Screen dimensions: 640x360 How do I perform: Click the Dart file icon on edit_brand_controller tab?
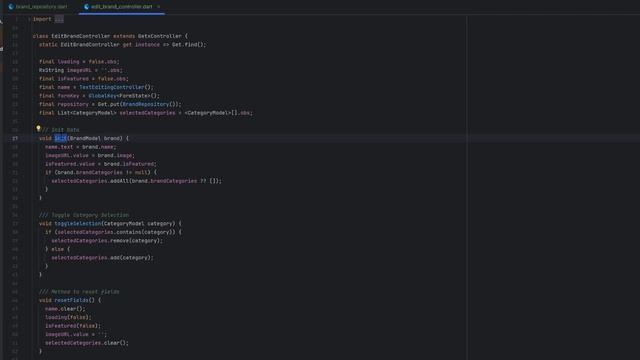click(86, 7)
